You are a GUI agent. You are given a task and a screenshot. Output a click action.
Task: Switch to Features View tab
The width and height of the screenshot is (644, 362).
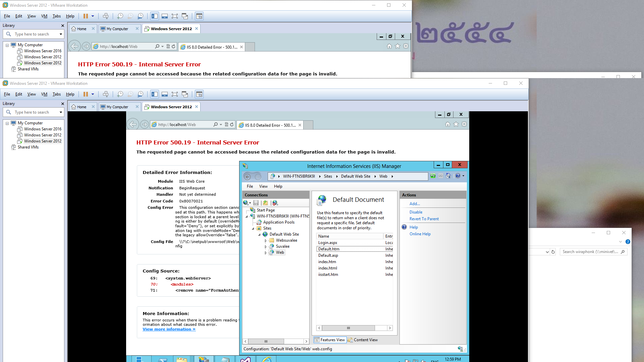click(330, 340)
